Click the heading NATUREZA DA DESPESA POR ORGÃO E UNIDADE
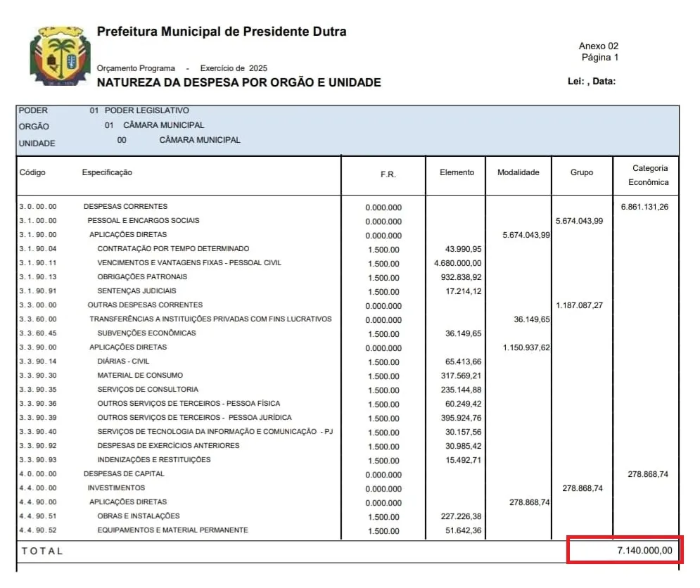The width and height of the screenshot is (700, 588). (238, 82)
